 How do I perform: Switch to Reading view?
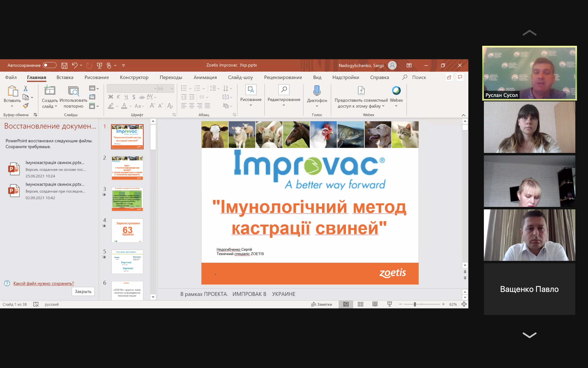(x=375, y=304)
